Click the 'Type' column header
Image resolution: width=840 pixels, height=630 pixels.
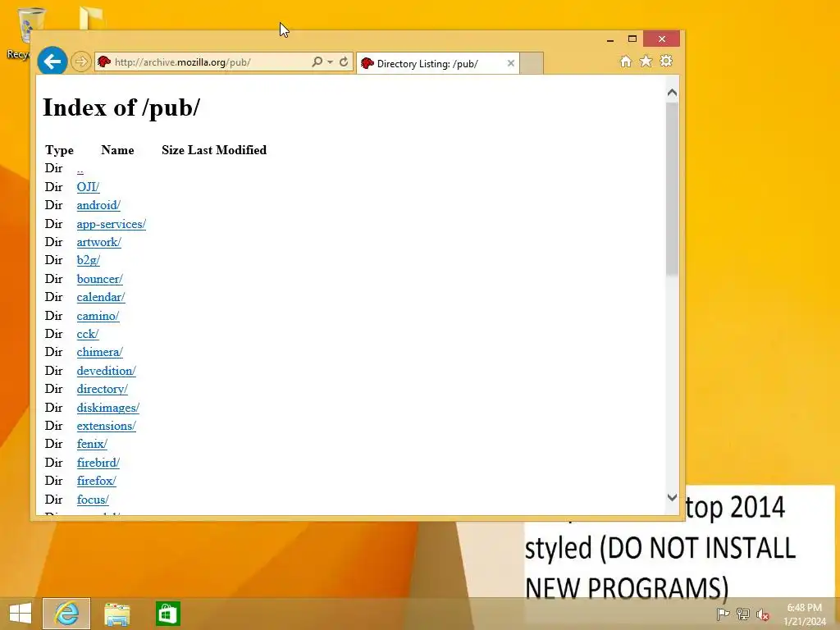pos(59,150)
